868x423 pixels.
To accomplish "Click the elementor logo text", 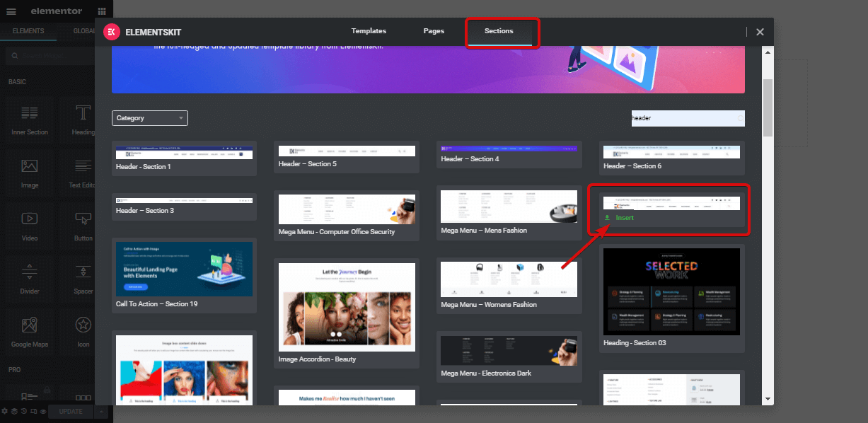I will coord(56,11).
